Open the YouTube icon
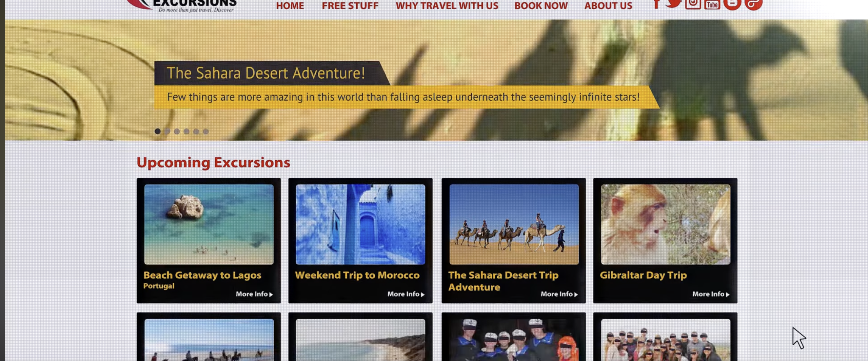The image size is (868, 361). [x=712, y=4]
